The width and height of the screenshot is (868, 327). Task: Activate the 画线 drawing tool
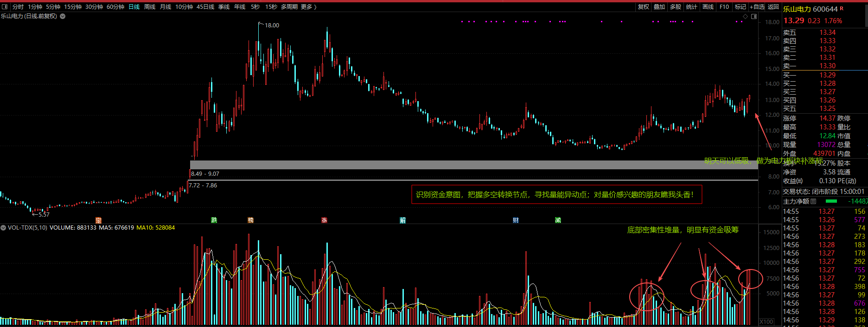[x=708, y=7]
